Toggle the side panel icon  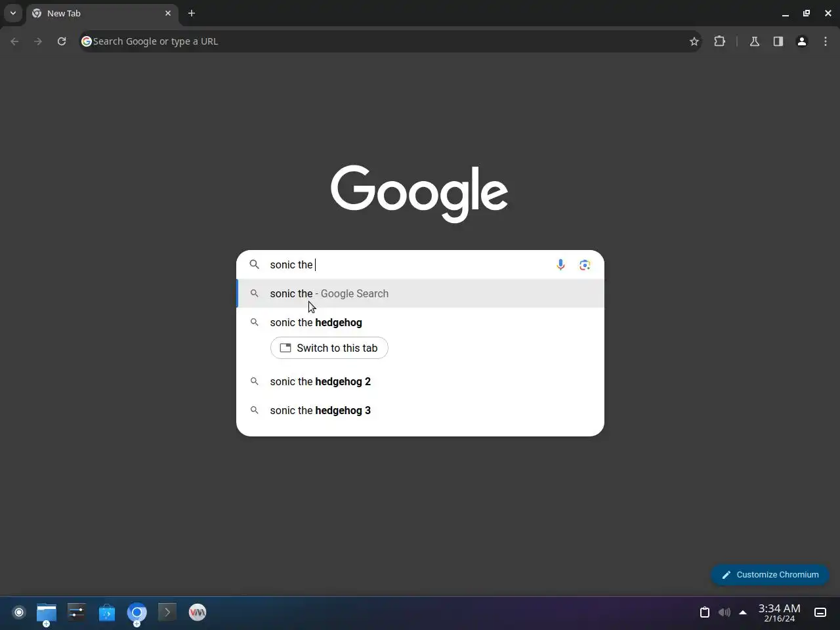pyautogui.click(x=778, y=41)
